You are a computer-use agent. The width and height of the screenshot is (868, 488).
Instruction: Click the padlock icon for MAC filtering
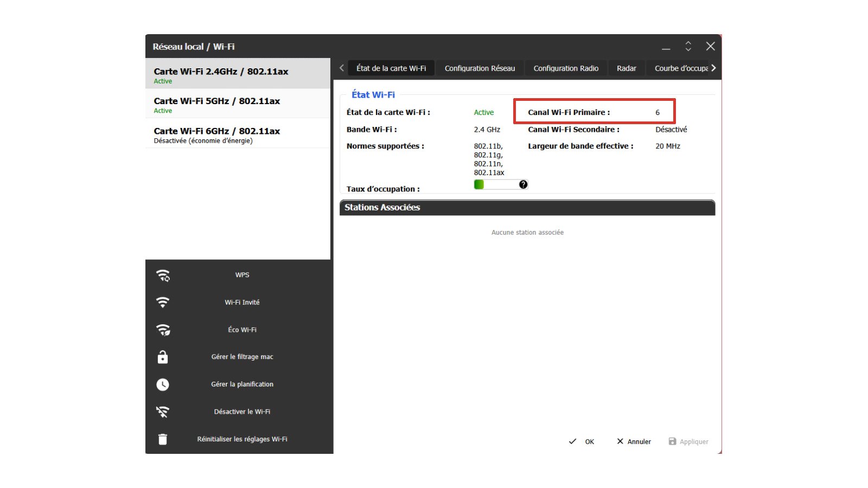(163, 357)
